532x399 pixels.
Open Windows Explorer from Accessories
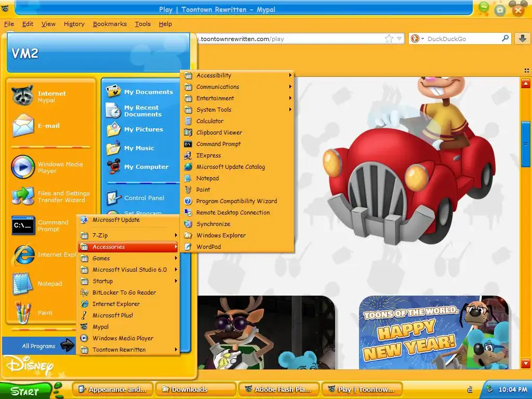click(237, 235)
